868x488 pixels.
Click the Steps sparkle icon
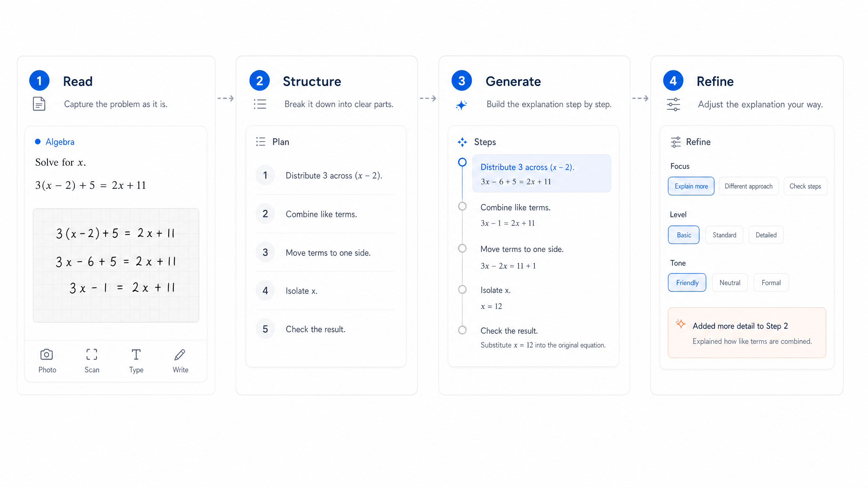(x=462, y=142)
